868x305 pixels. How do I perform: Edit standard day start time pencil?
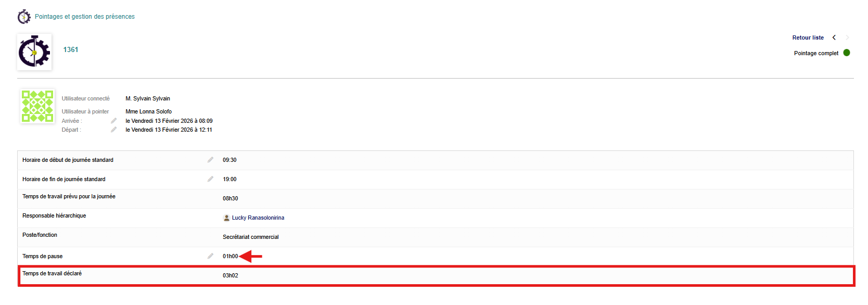click(x=210, y=160)
